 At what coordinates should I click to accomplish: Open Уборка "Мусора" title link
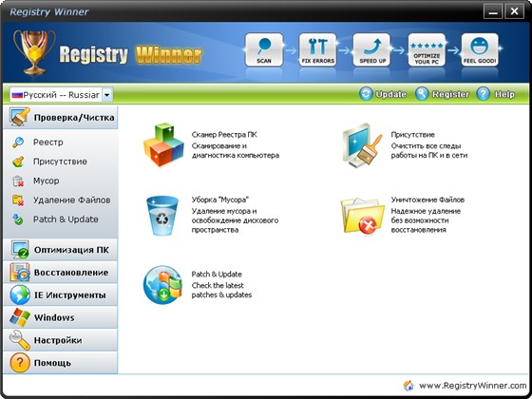220,199
